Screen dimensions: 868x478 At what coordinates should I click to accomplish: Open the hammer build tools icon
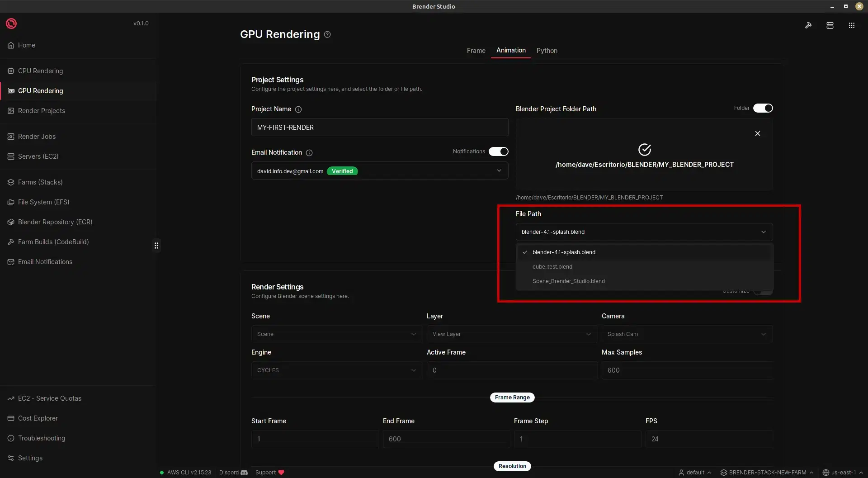[808, 25]
